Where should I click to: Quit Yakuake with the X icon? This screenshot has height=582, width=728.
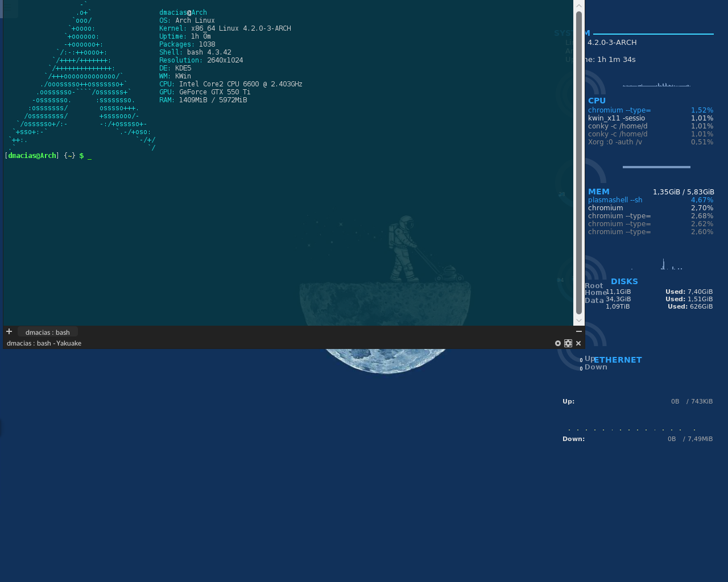coord(578,343)
